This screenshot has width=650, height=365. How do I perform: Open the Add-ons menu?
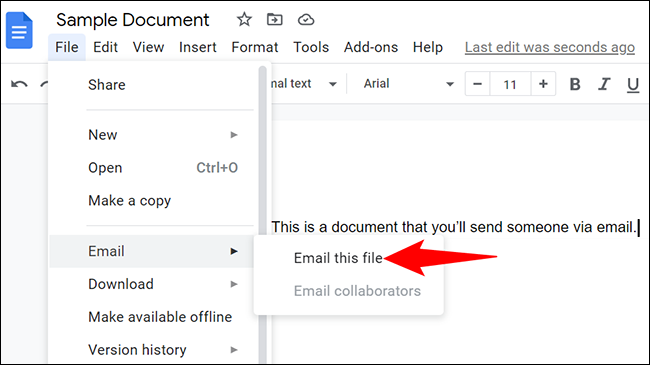coord(371,47)
